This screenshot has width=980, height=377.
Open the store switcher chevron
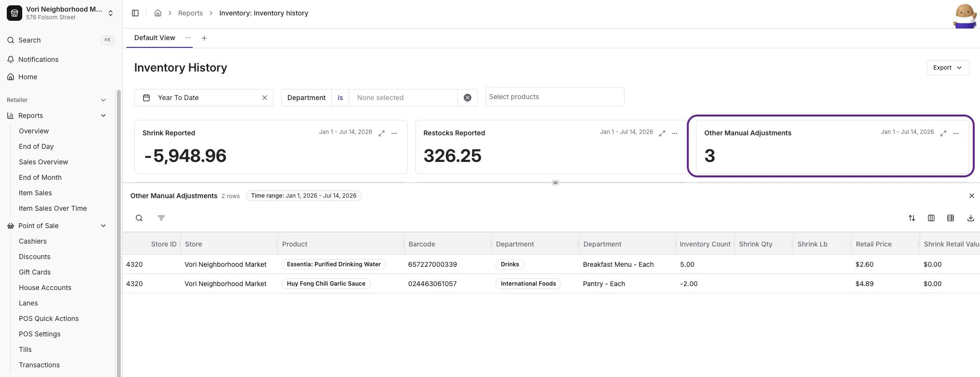(111, 13)
